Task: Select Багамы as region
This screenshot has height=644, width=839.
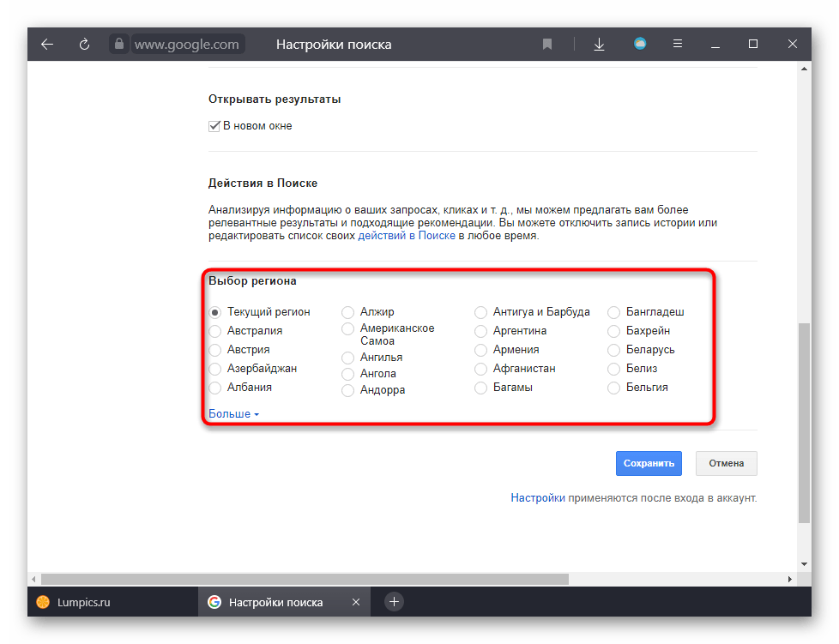Action: pyautogui.click(x=480, y=388)
